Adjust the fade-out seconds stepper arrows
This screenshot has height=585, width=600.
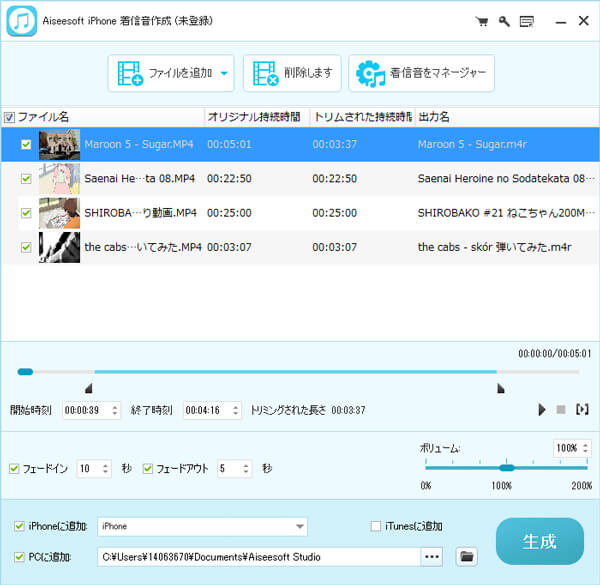click(x=246, y=469)
